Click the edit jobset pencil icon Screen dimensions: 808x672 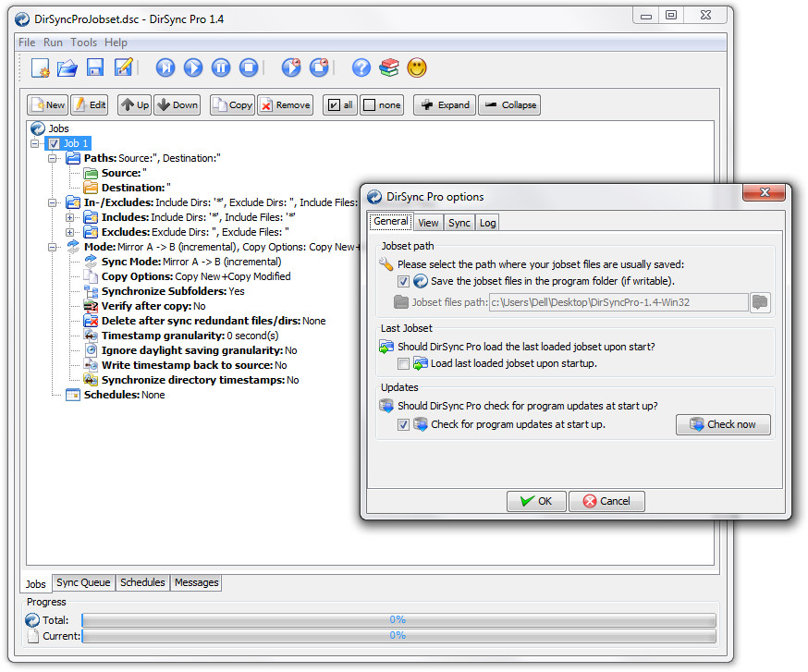point(124,67)
